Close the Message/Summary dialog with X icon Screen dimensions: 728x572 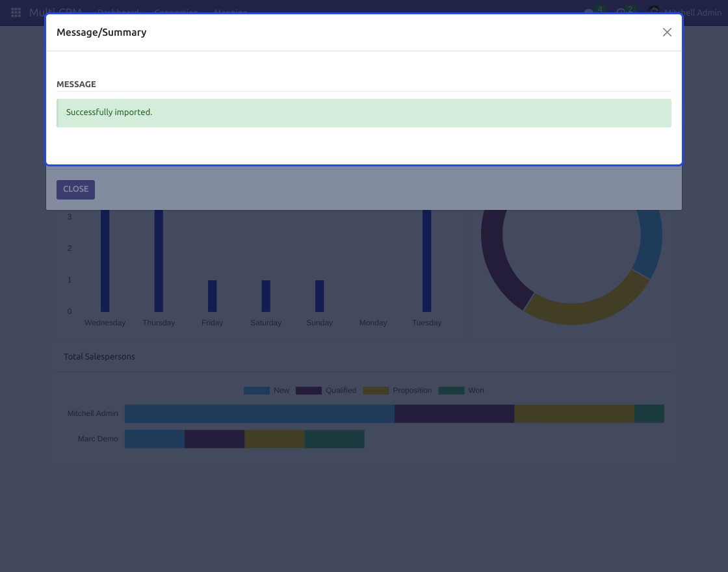pos(667,32)
